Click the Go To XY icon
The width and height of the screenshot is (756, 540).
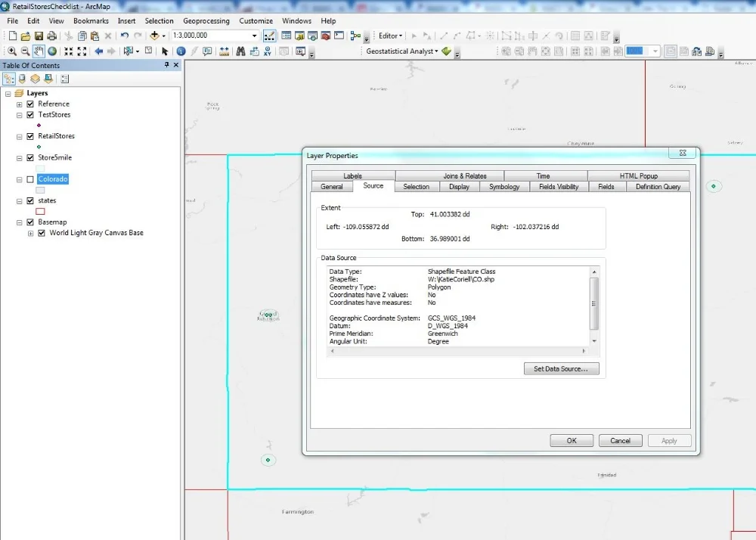pos(268,51)
